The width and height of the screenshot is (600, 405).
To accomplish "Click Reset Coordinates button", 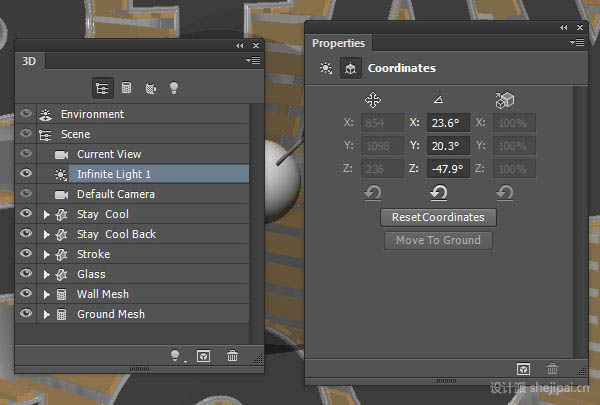I will click(x=438, y=217).
